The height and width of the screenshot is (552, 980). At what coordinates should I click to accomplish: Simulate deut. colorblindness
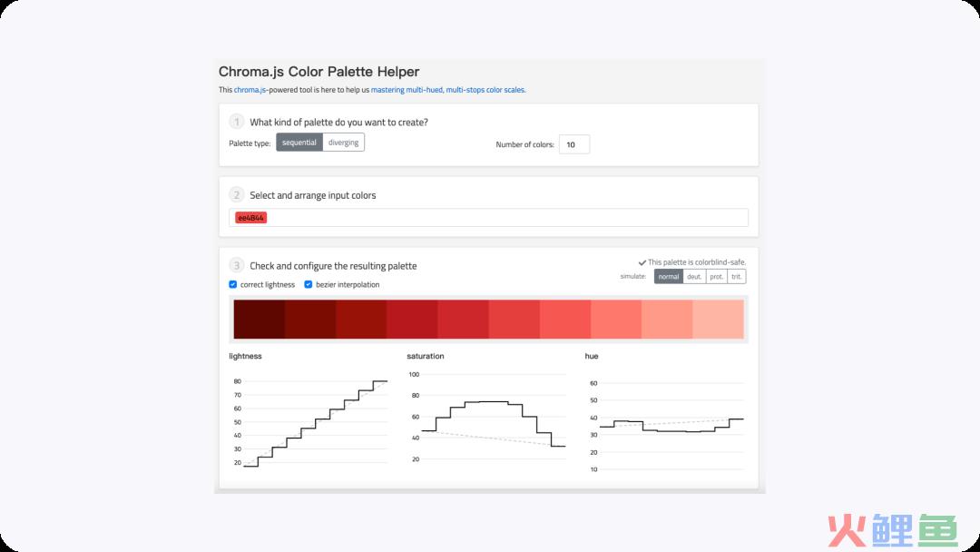tap(694, 276)
